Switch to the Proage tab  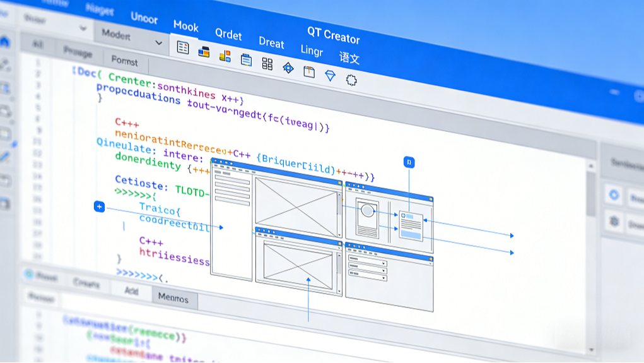tap(78, 52)
